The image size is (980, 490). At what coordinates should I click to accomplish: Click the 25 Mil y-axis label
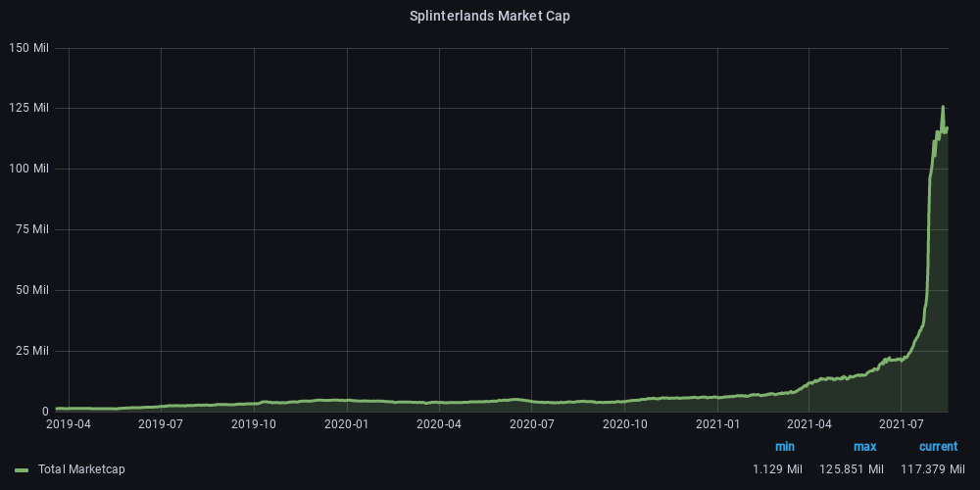click(x=32, y=351)
